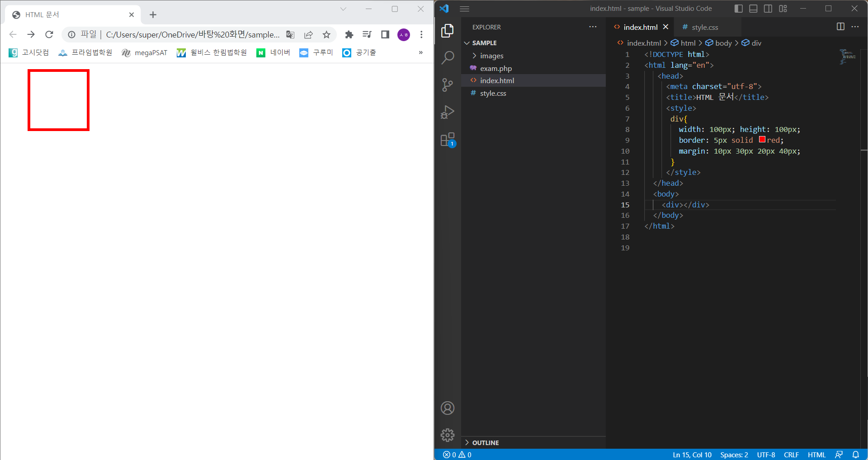Open the Search view in VS Code
The image size is (868, 460).
(447, 58)
